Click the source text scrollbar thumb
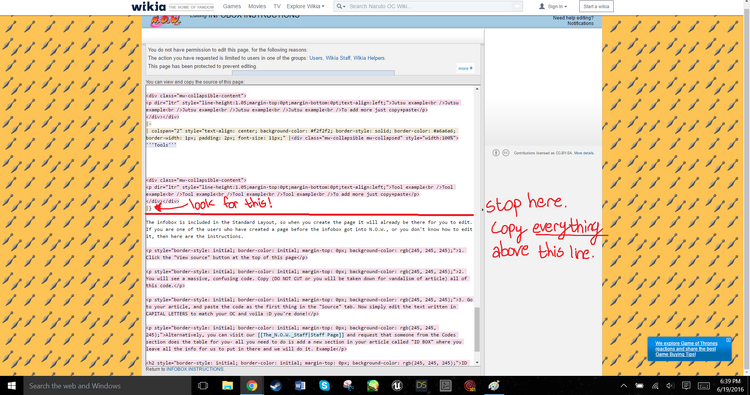The image size is (750, 395). 476,330
